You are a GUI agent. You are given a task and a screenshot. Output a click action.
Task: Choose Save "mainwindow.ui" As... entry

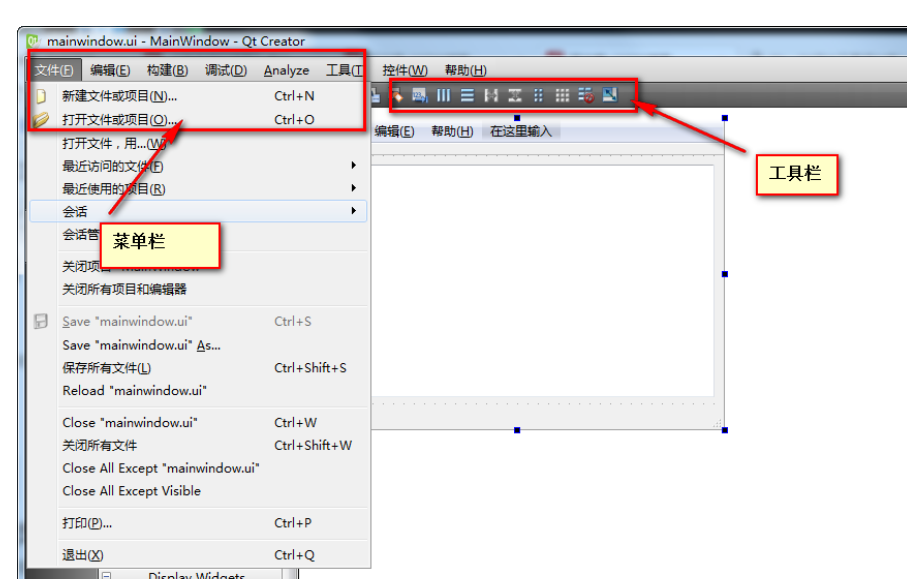click(198, 345)
